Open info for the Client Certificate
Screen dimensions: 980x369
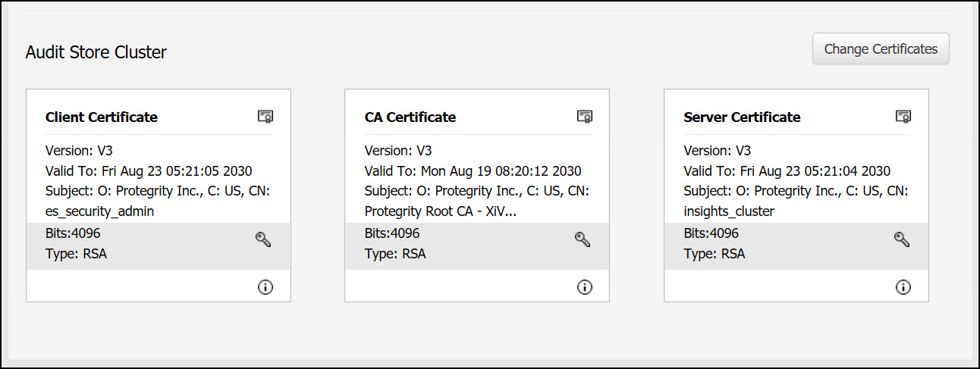[x=265, y=287]
